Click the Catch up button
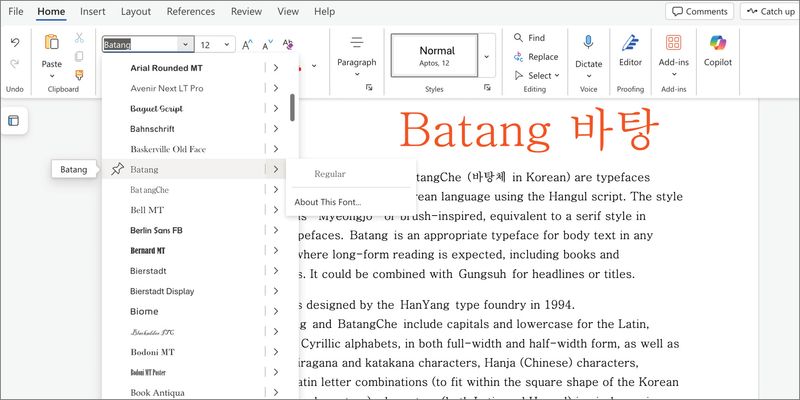The image size is (800, 400). [768, 12]
